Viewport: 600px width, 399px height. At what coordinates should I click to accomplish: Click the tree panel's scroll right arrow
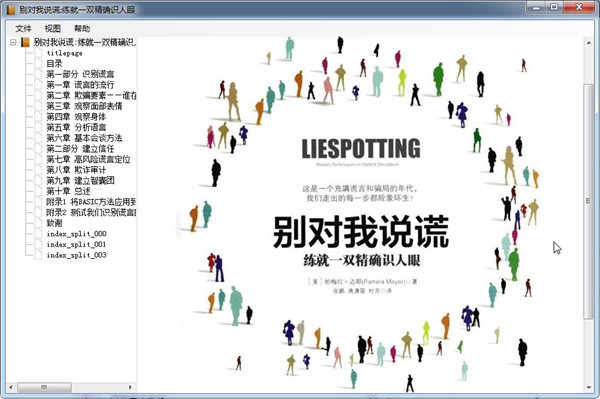click(130, 388)
